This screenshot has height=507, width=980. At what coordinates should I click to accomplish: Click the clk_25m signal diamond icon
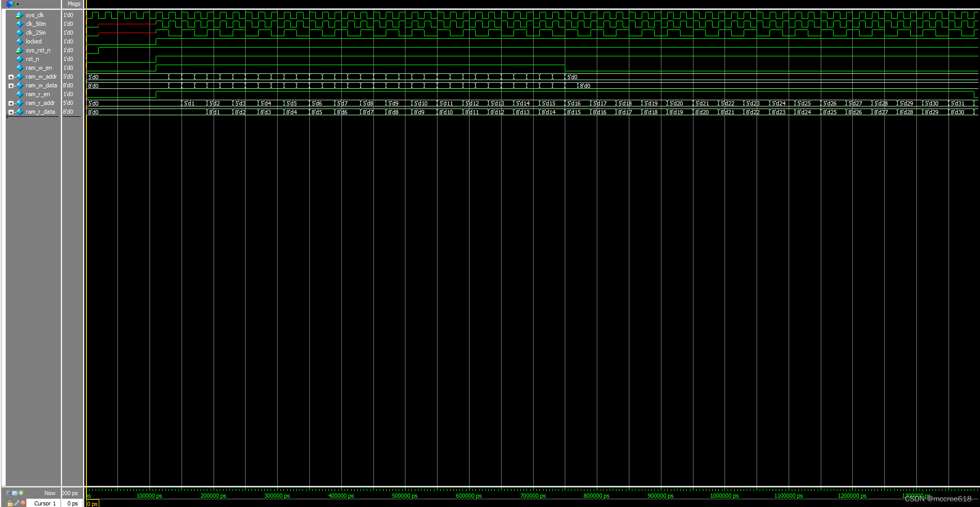[x=20, y=33]
